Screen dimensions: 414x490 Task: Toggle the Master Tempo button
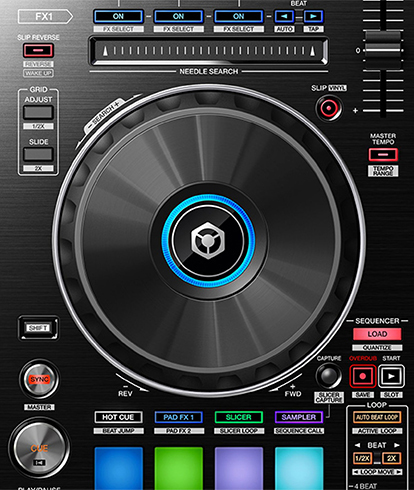pyautogui.click(x=383, y=155)
